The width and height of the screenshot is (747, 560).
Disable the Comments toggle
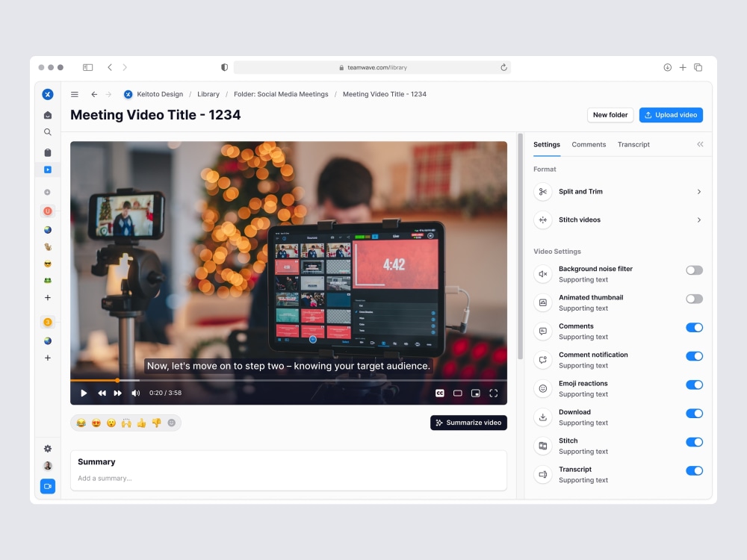pyautogui.click(x=694, y=328)
